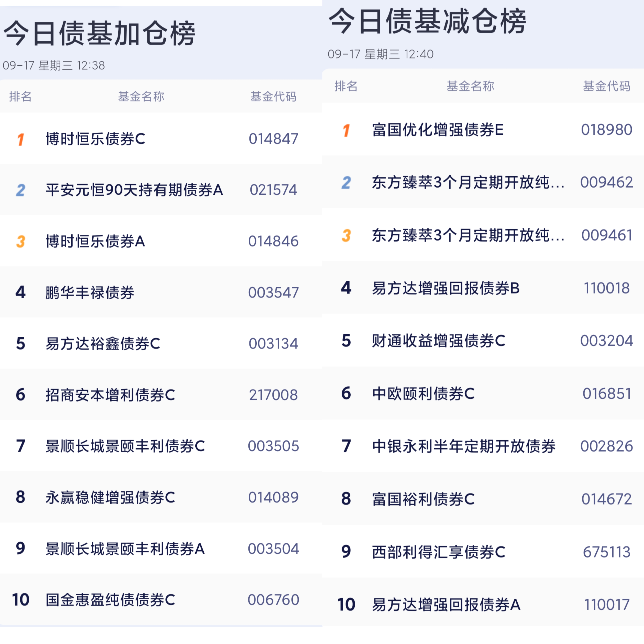Select 财通收益增强债券C in the 减仓榜
The image size is (644, 644).
438,341
